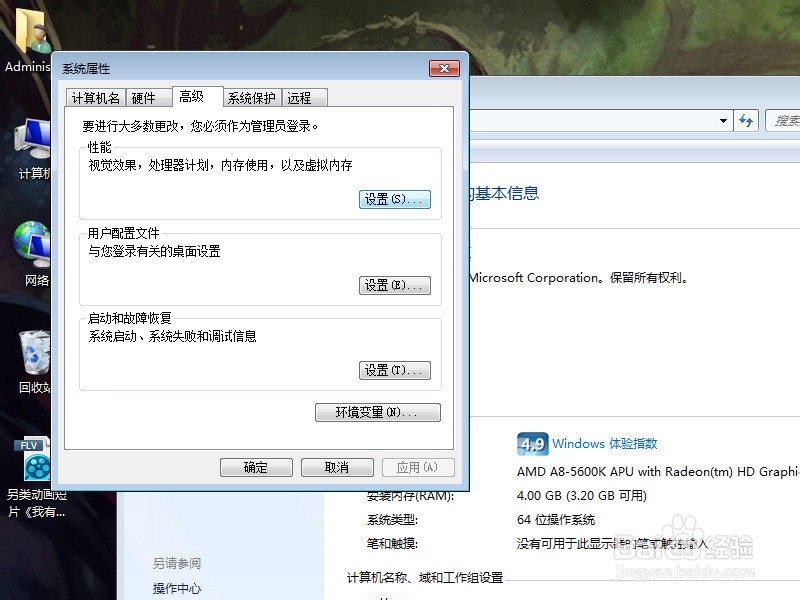Open the 环境变量 dialog

point(377,412)
